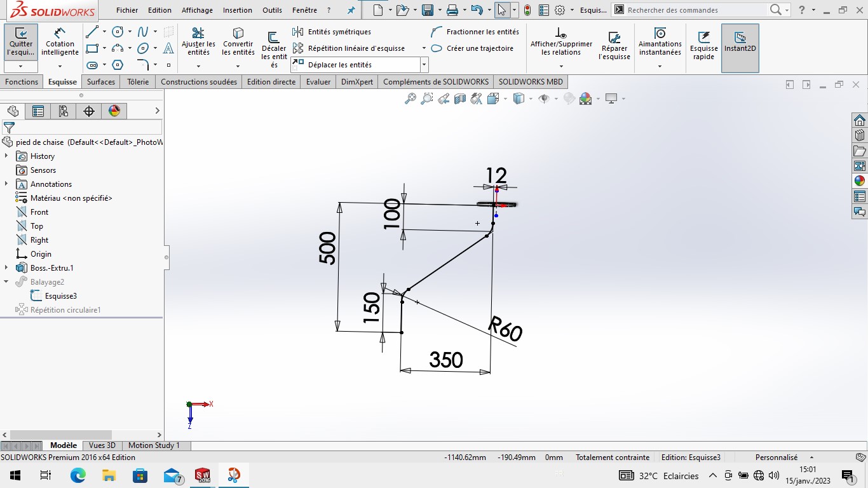This screenshot has width=868, height=488.
Task: Collapse the Balayage2 feature node
Action: [x=6, y=282]
